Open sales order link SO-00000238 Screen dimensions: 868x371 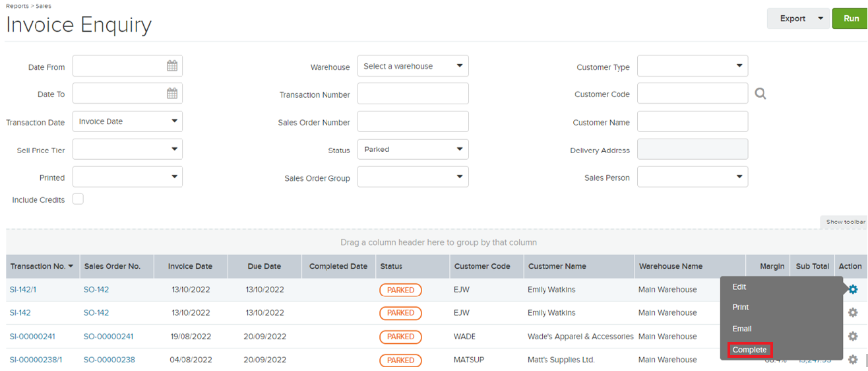click(x=109, y=360)
